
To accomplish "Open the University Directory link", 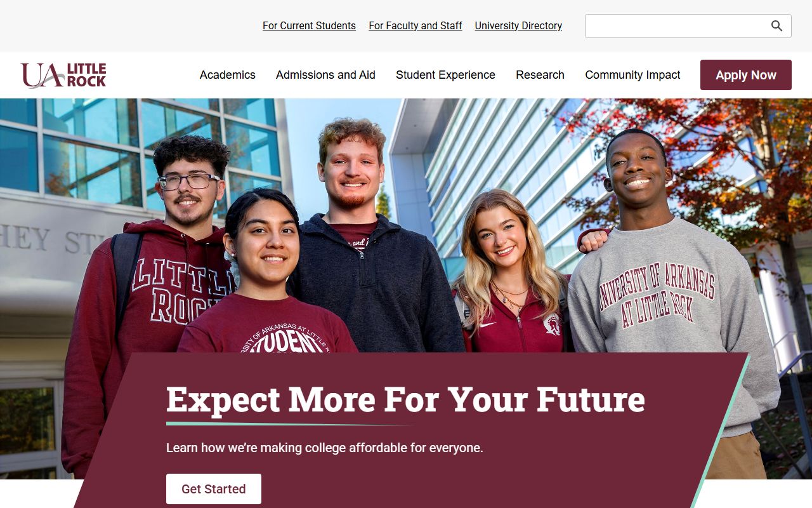I will click(518, 26).
